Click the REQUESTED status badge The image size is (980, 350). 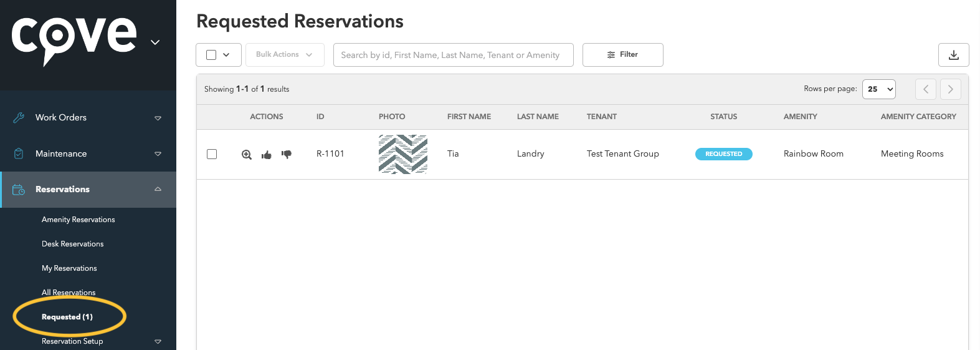tap(723, 154)
